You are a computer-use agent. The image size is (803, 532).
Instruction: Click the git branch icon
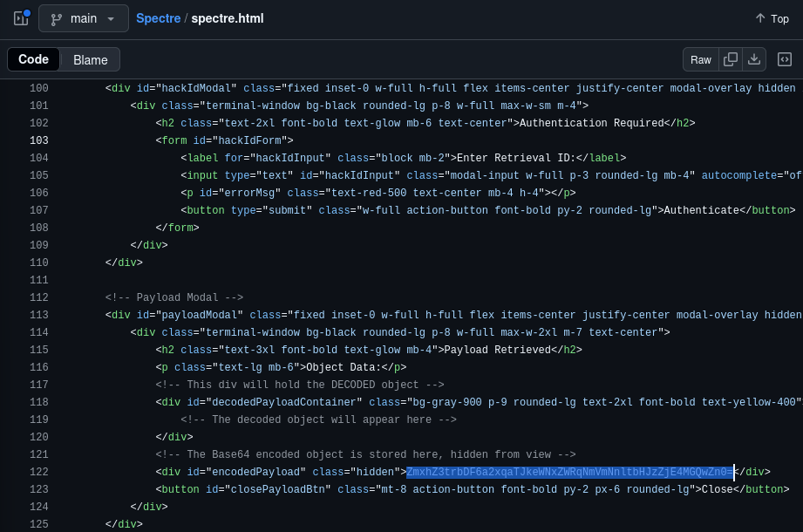[57, 19]
